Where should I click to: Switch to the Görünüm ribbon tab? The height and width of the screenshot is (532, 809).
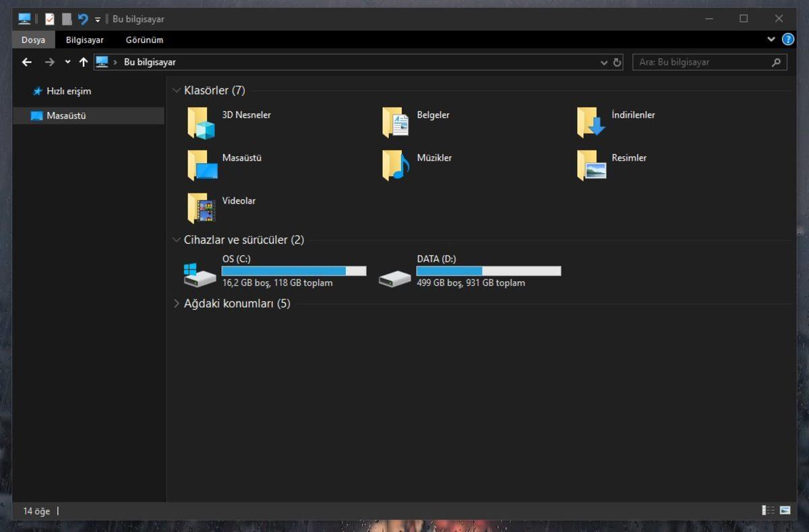[144, 40]
